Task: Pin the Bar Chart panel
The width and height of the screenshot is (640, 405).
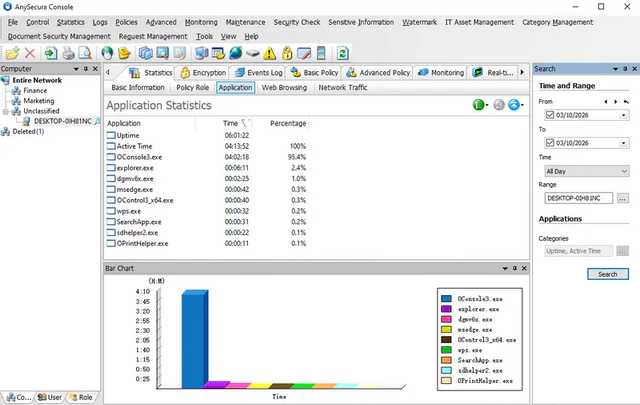Action: click(515, 268)
